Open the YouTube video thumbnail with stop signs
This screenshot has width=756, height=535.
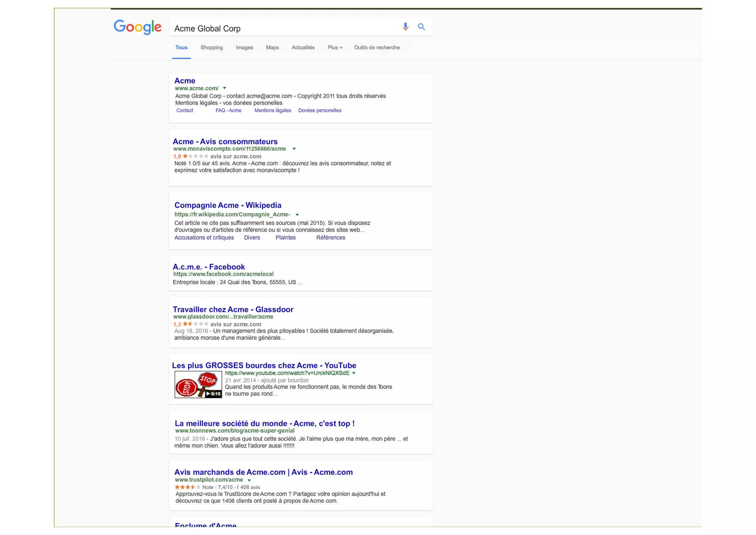point(198,384)
